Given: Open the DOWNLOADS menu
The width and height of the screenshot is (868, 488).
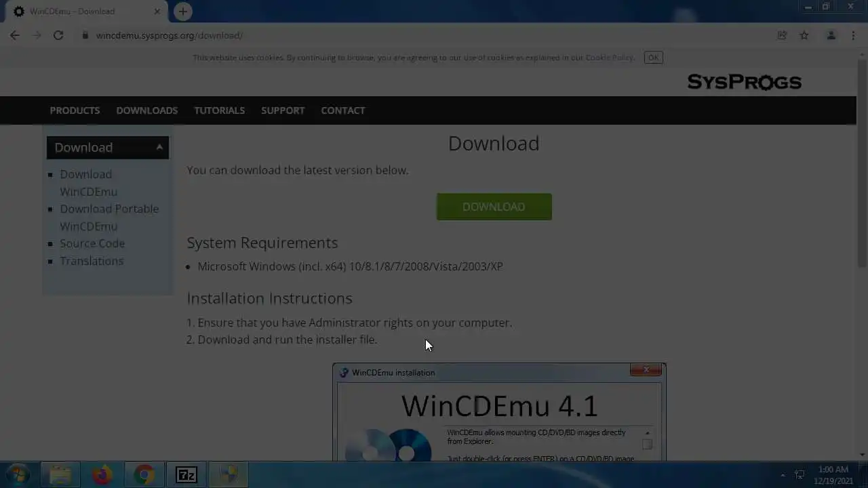Looking at the screenshot, I should [147, 110].
